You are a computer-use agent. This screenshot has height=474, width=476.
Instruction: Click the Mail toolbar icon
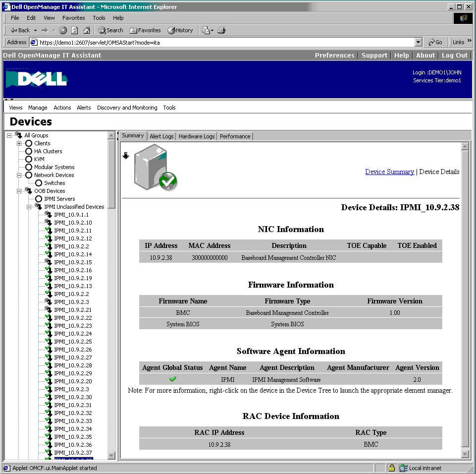(x=206, y=30)
